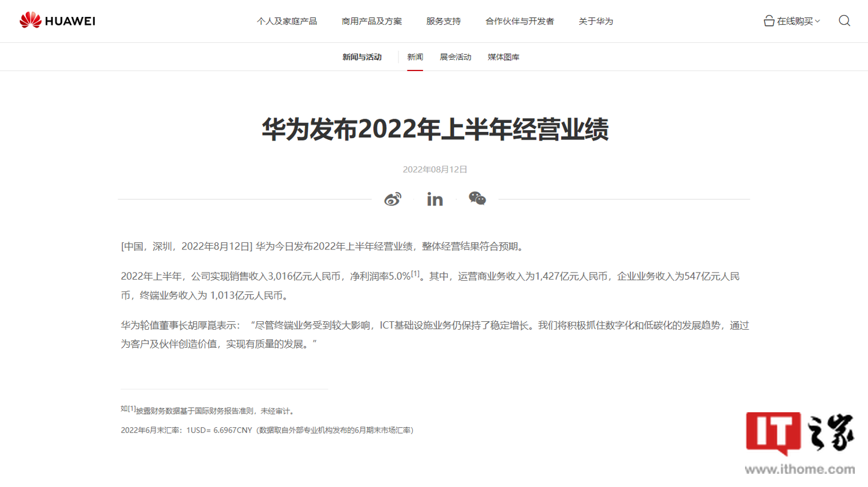The width and height of the screenshot is (868, 487).
Task: Switch to 展会活动 tab
Action: pyautogui.click(x=456, y=57)
